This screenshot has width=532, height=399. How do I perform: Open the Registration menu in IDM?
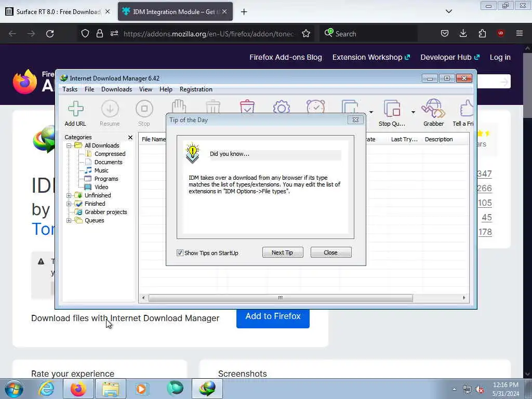pos(196,89)
